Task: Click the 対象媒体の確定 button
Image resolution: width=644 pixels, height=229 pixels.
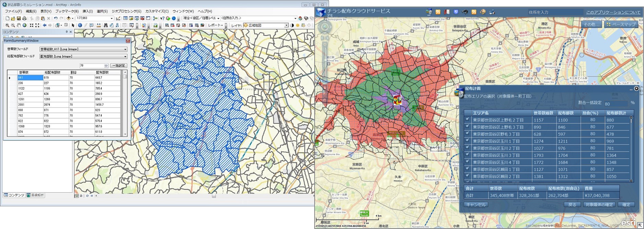Action: point(599,205)
